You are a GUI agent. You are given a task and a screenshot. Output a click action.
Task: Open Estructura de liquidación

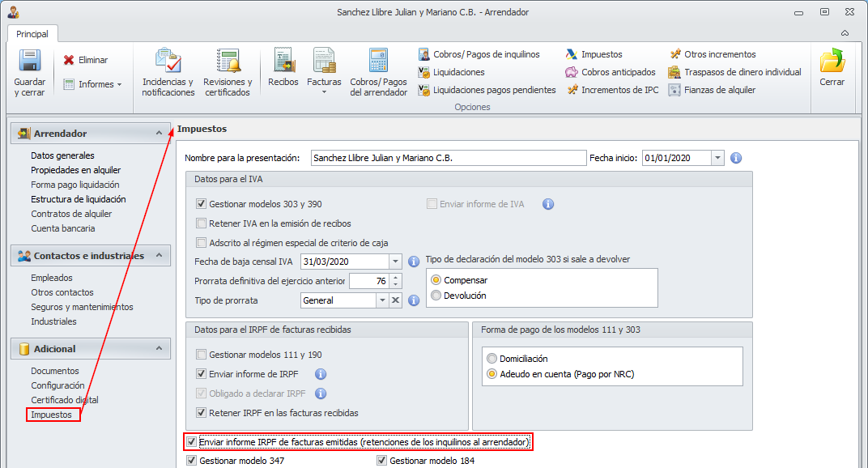pos(79,199)
